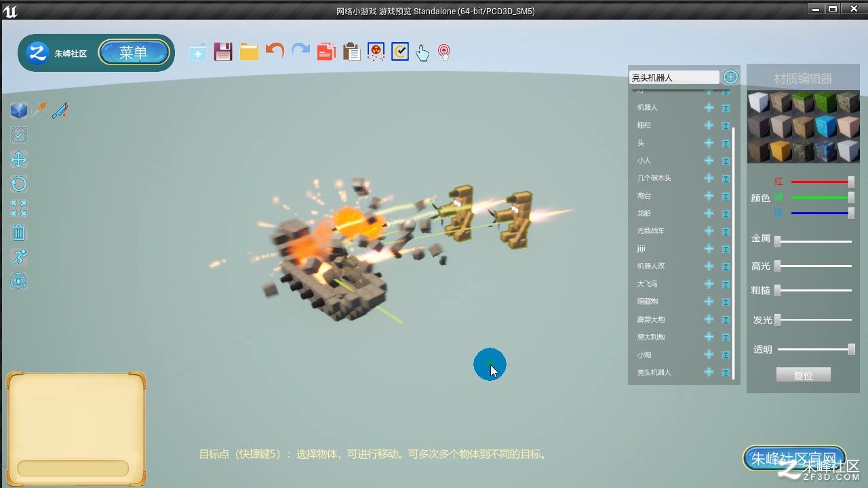Screen dimensions: 868x488
Task: Click the new file folder-plus icon
Action: [x=198, y=52]
